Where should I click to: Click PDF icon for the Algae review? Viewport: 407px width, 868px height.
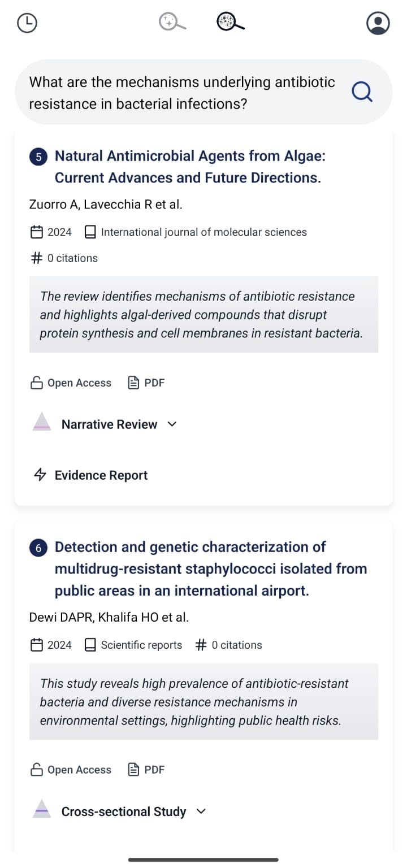pyautogui.click(x=133, y=383)
